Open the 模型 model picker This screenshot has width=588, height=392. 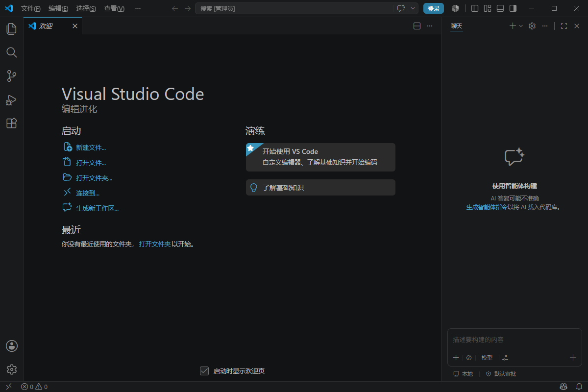tap(487, 358)
